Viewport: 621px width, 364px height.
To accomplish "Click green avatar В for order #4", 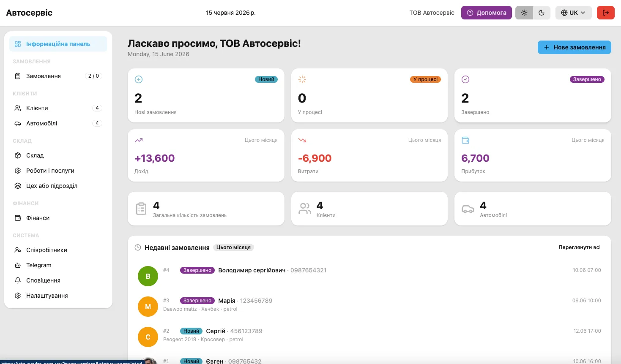I will [x=148, y=276].
